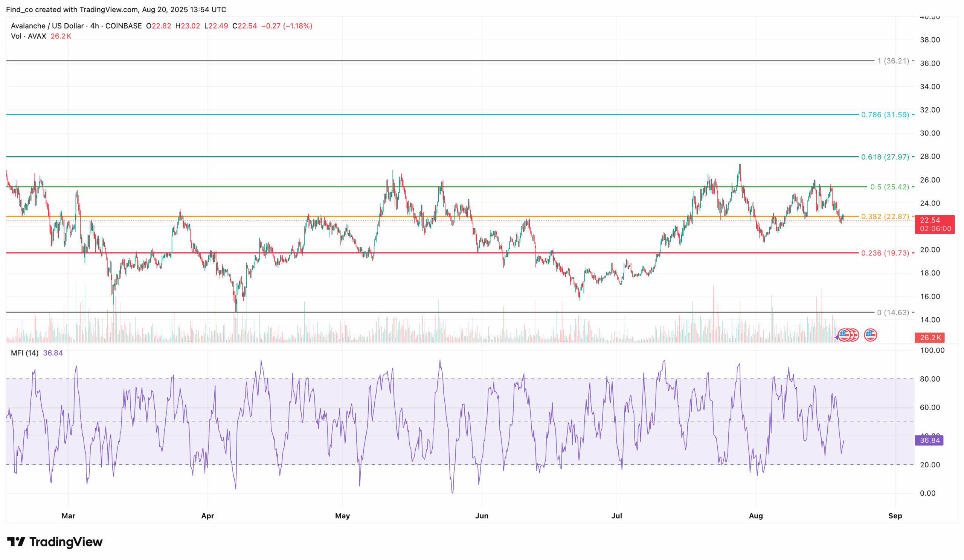Click the '100.00' MFI axis label
Screen dimensions: 964x560
point(932,350)
